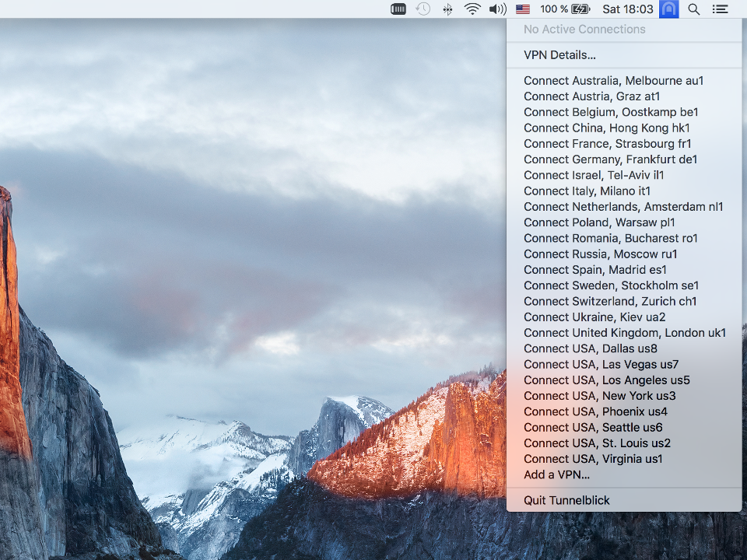The width and height of the screenshot is (747, 560).
Task: Click the Sat 18:03 clock
Action: tap(627, 9)
